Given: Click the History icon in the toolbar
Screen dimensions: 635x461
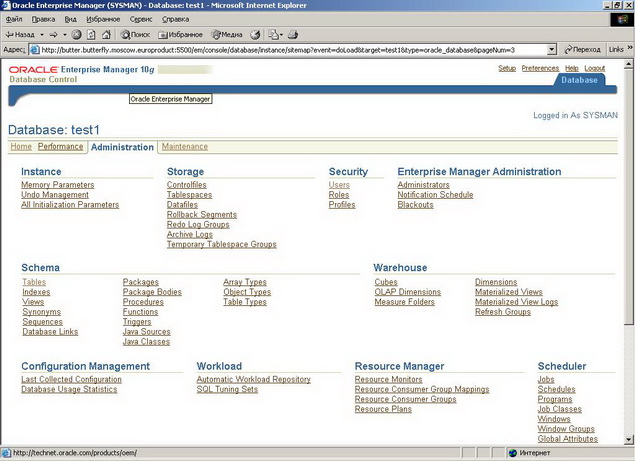Looking at the screenshot, I should click(255, 35).
